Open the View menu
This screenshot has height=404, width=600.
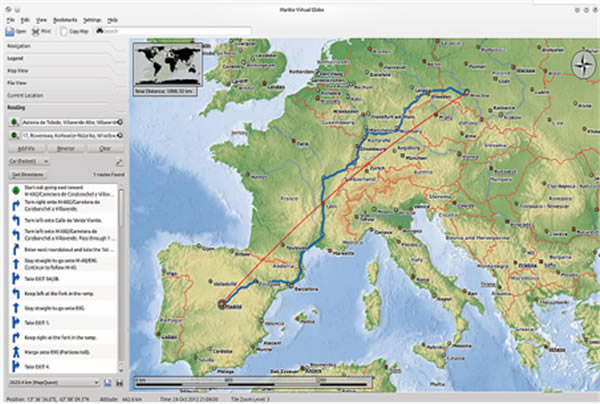41,20
